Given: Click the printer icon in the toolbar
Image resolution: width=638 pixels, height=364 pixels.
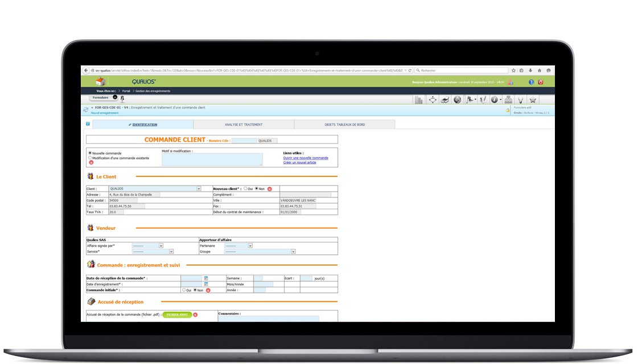Looking at the screenshot, I should coord(444,99).
